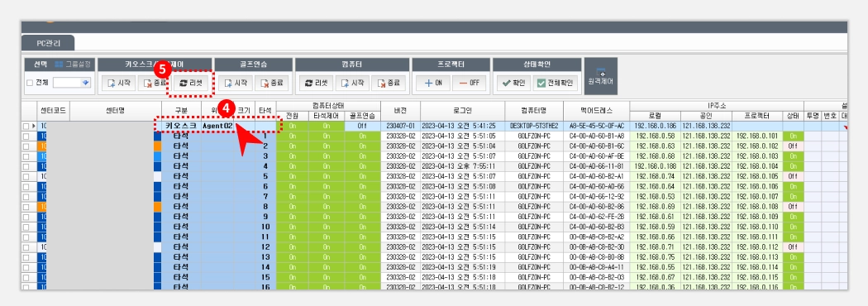Start computers with the 컴퓨터 시작 button
The image size is (868, 306).
point(352,84)
